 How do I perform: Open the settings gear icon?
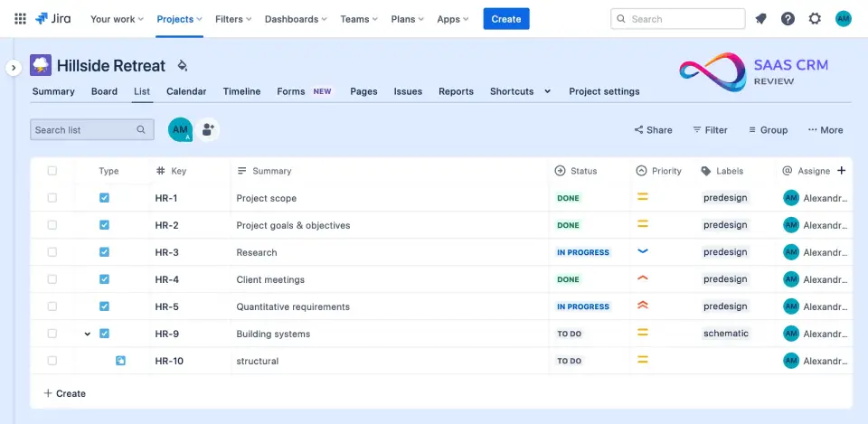click(815, 19)
